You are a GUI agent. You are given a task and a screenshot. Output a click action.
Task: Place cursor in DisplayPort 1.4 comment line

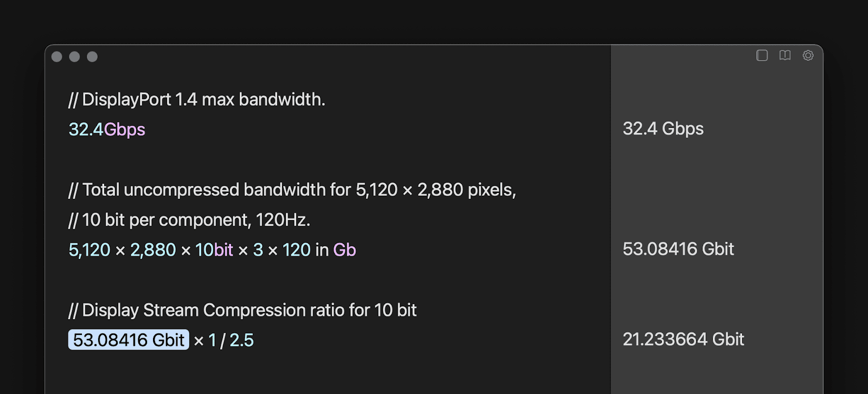(x=197, y=100)
